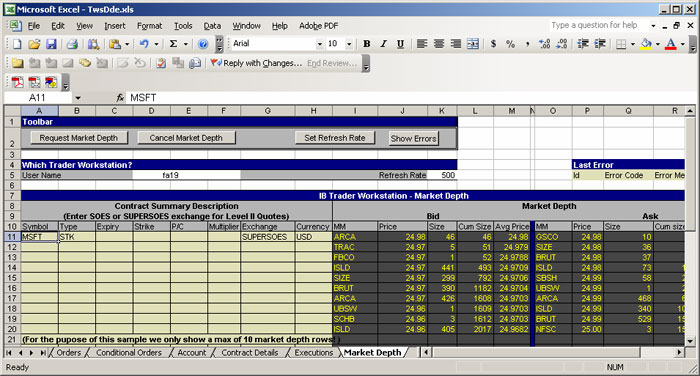The height and width of the screenshot is (376, 700).
Task: Toggle Merge and Center
Action: (x=473, y=44)
